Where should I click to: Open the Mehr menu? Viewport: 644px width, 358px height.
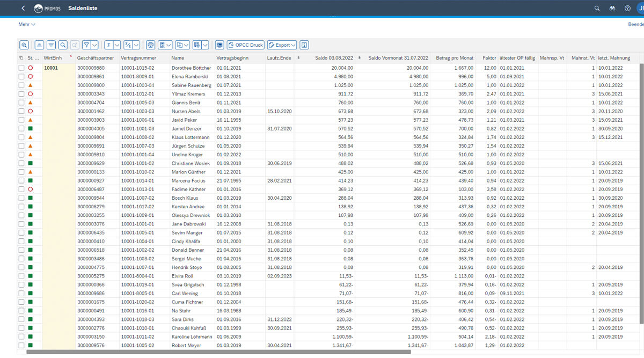point(27,24)
